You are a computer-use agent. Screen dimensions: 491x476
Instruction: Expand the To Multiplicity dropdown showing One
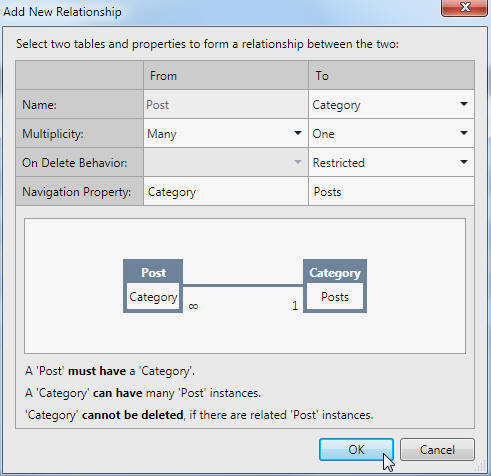point(391,134)
